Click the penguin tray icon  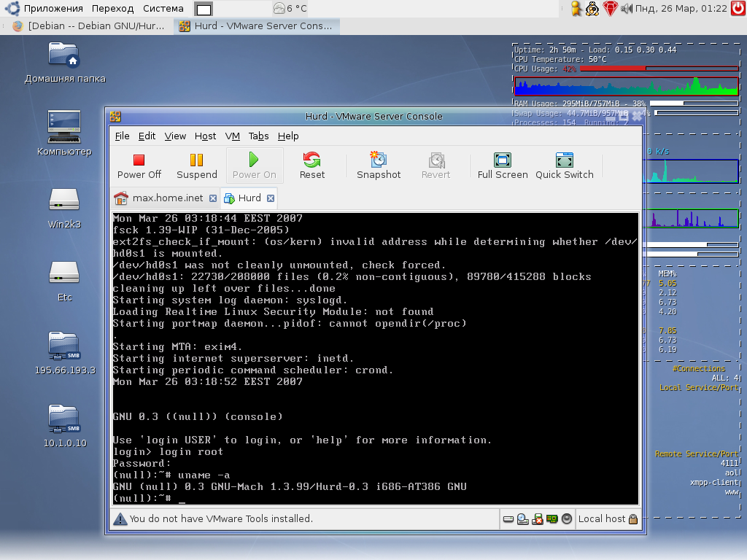pos(592,9)
